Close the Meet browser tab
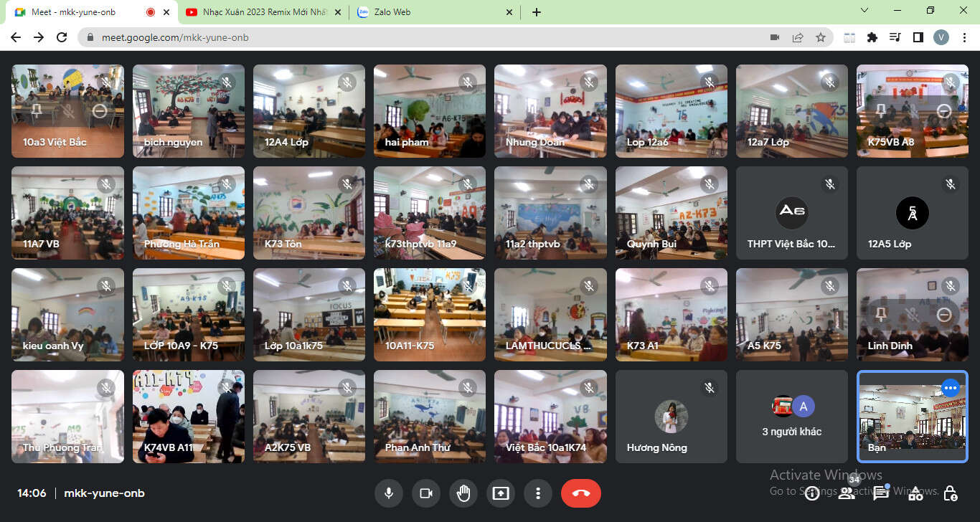980x522 pixels. [166, 12]
